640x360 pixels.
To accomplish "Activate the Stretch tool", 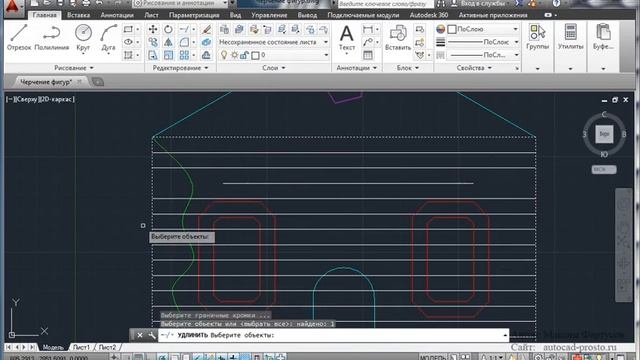I will 153,55.
